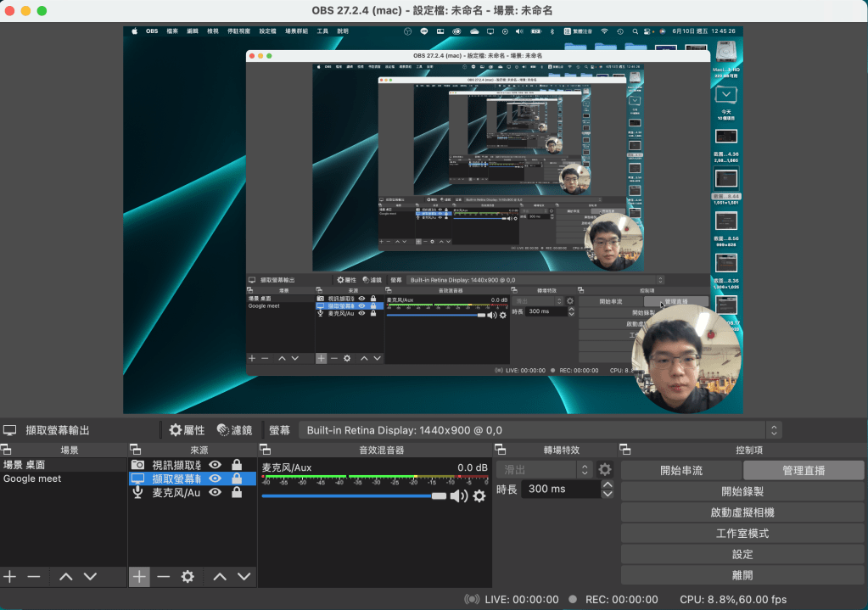Open 麦克风/Aux audio settings gear
Screen dimensions: 868x610
click(x=479, y=495)
